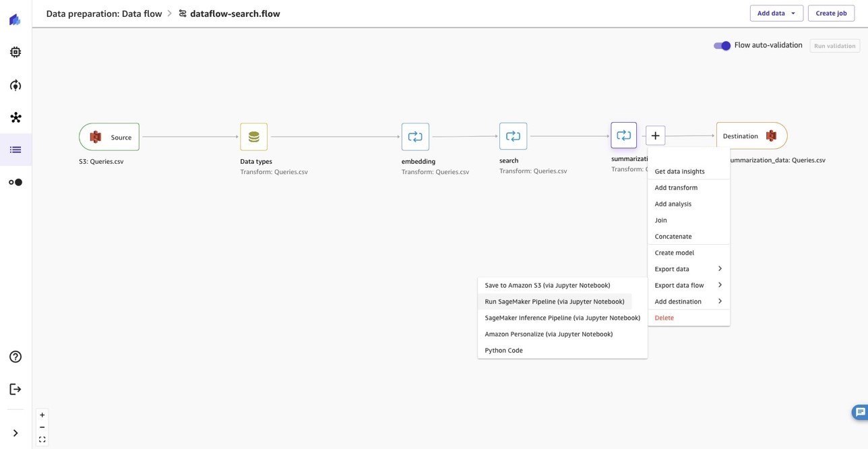Open the highlighted list sidebar icon
Viewport: 868px width, 449px height.
click(15, 150)
